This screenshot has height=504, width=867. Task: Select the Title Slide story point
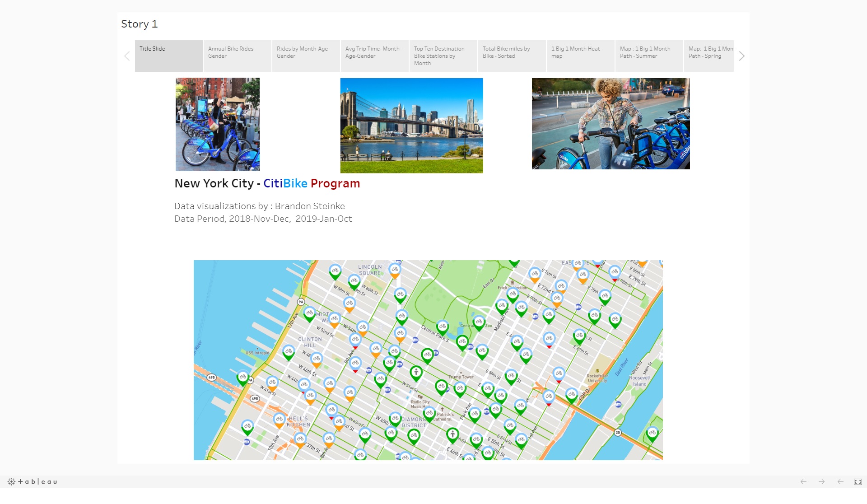(x=168, y=56)
